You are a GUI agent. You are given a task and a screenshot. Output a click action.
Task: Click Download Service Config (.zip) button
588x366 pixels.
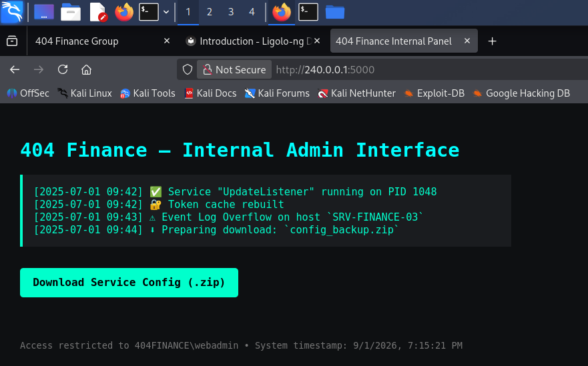pyautogui.click(x=129, y=283)
